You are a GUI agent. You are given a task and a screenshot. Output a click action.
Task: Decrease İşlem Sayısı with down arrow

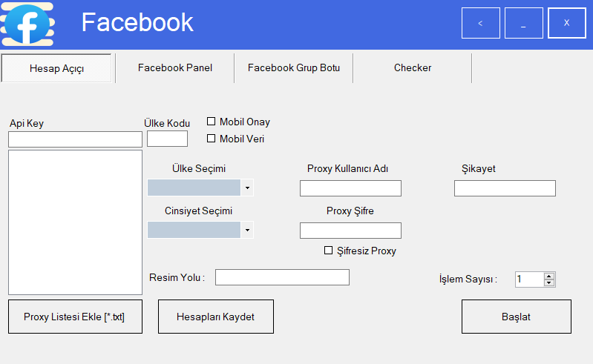[x=549, y=282]
